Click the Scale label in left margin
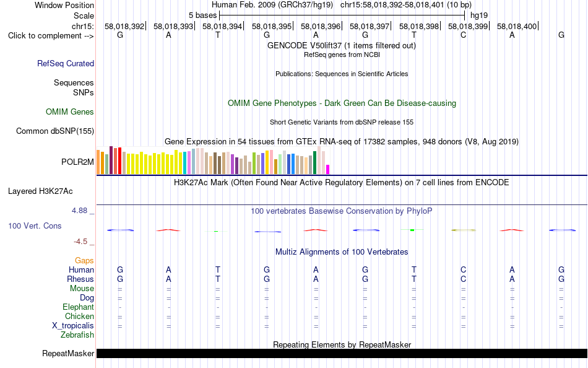The image size is (588, 368). point(84,15)
